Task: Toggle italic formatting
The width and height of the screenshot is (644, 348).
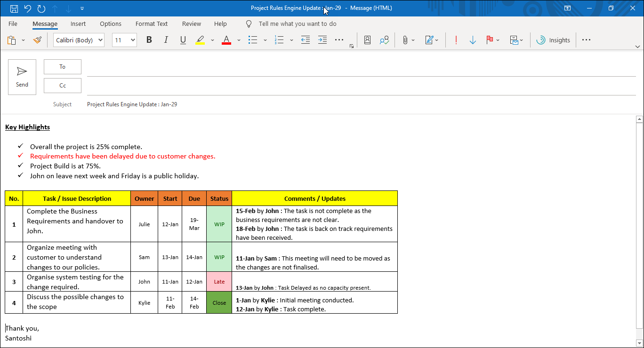Action: (x=166, y=40)
